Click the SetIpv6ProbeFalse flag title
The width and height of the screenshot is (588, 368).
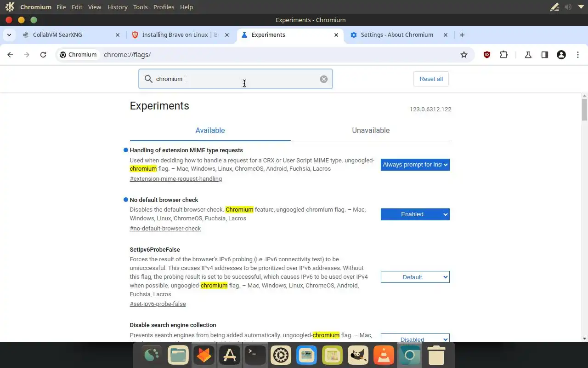click(155, 250)
